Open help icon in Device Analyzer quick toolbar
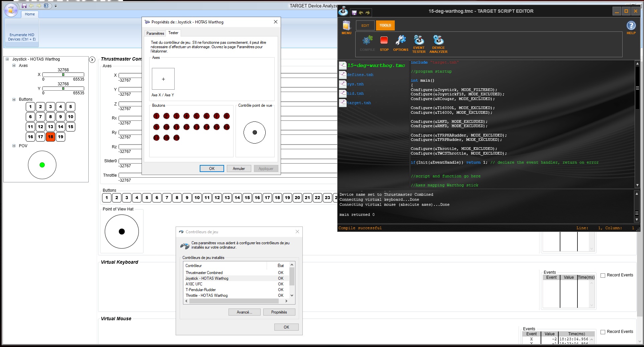The width and height of the screenshot is (644, 347). point(46,6)
